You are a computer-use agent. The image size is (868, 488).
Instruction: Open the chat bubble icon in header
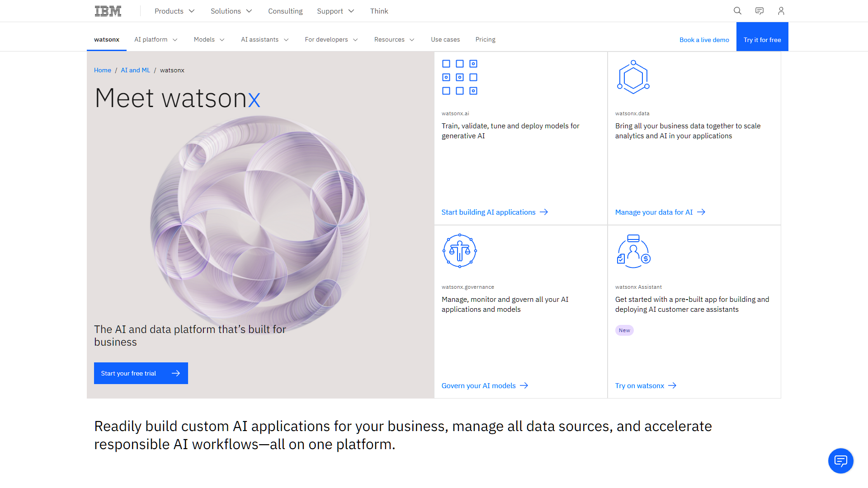click(x=759, y=11)
